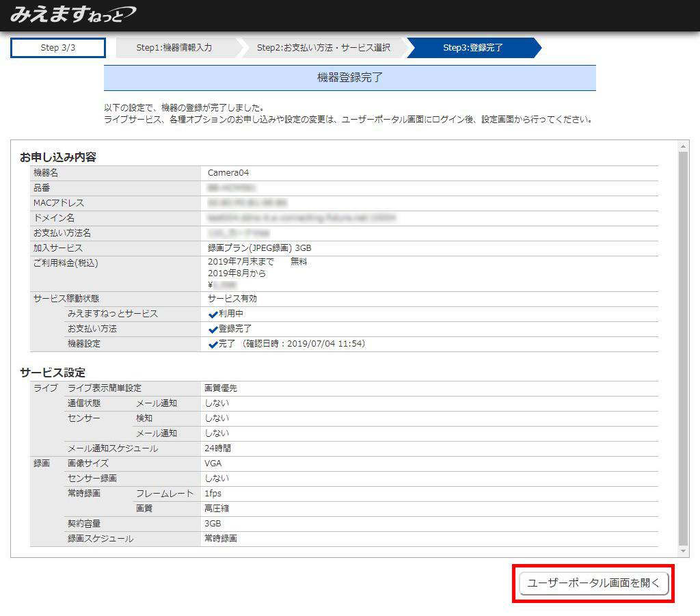Click the みえますねっと logo

click(x=72, y=15)
